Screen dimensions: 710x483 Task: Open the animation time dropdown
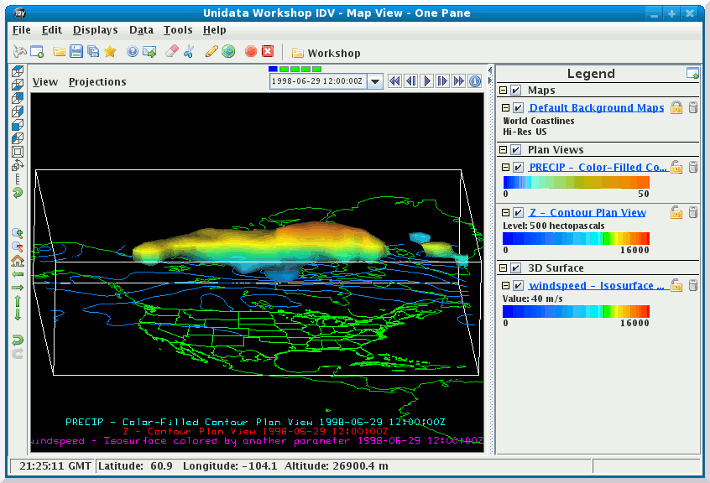[x=375, y=81]
